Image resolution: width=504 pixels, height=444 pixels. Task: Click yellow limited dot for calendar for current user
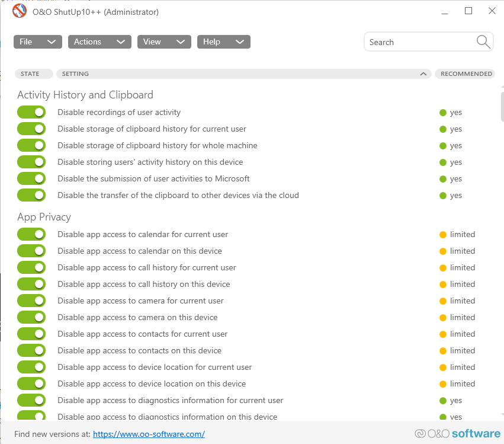click(442, 235)
